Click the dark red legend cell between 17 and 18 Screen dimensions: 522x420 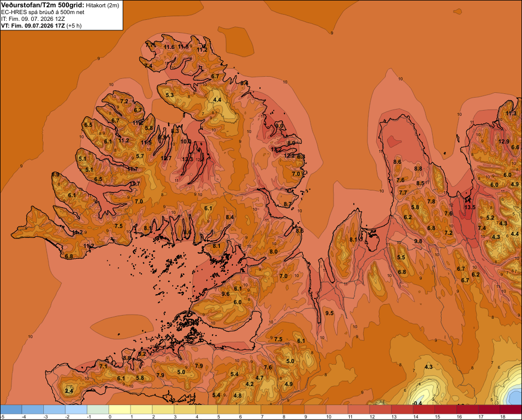(x=490, y=410)
